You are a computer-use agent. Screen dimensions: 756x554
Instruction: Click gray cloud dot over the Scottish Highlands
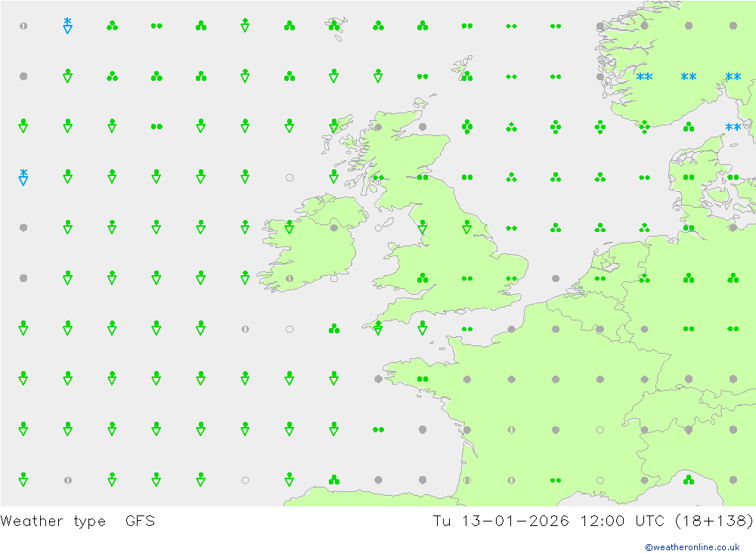(x=379, y=127)
